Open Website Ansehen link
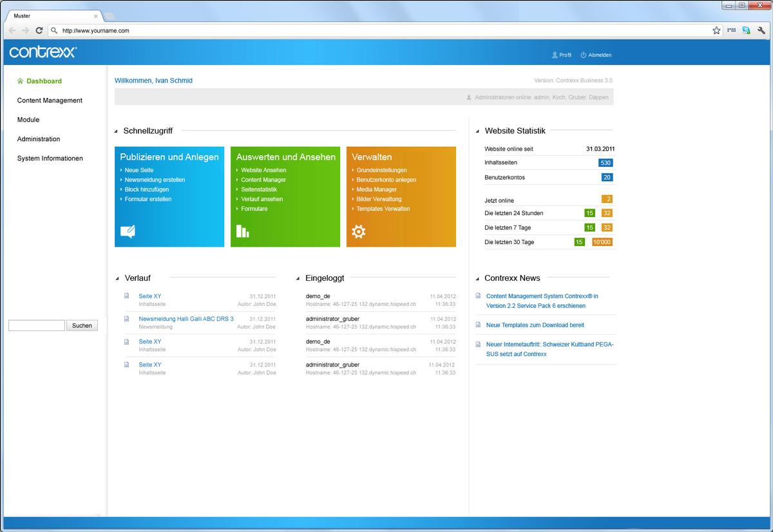This screenshot has width=773, height=532. pos(263,170)
